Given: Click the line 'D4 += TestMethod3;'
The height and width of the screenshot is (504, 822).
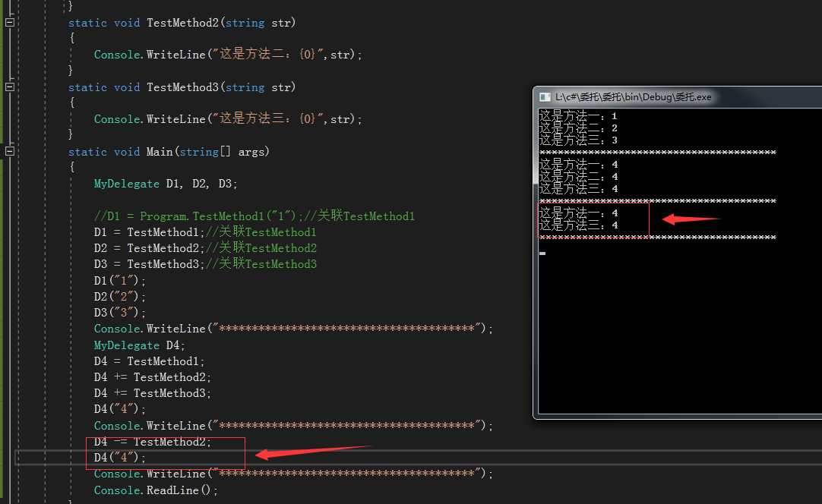Looking at the screenshot, I should coord(152,393).
